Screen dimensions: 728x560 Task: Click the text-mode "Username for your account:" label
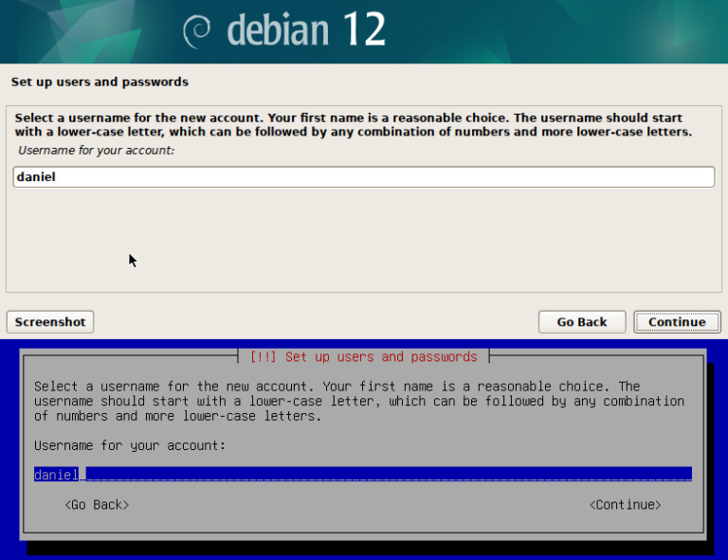click(129, 445)
